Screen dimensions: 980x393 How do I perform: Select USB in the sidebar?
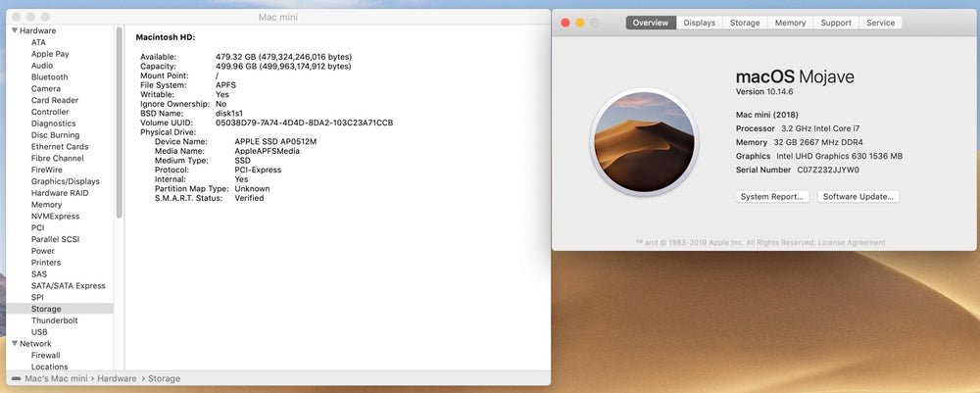(39, 332)
